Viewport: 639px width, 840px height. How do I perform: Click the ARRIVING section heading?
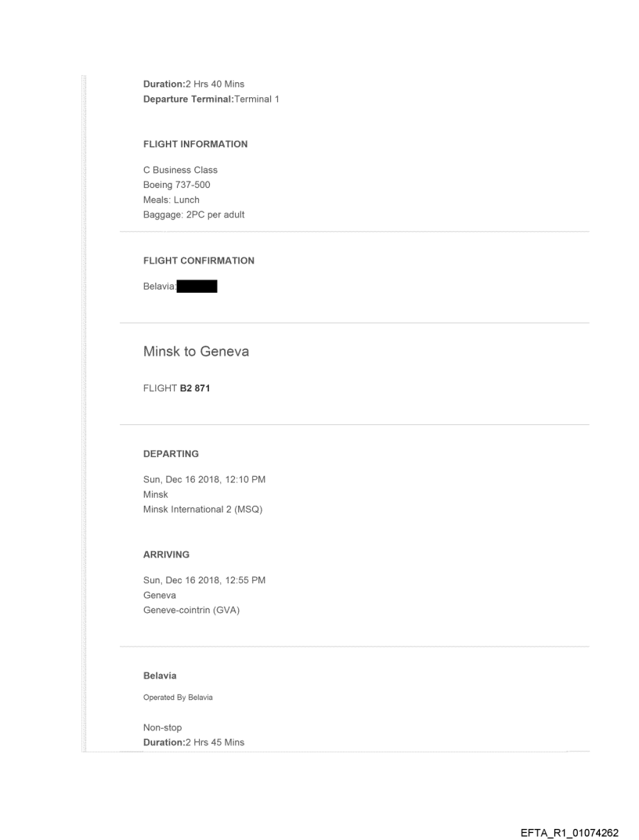pos(166,554)
